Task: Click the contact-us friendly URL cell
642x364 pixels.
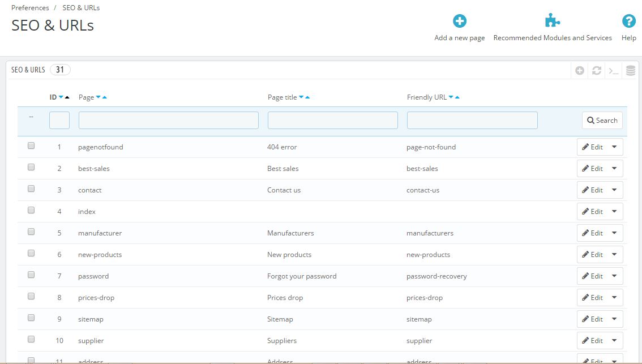Action: 423,190
